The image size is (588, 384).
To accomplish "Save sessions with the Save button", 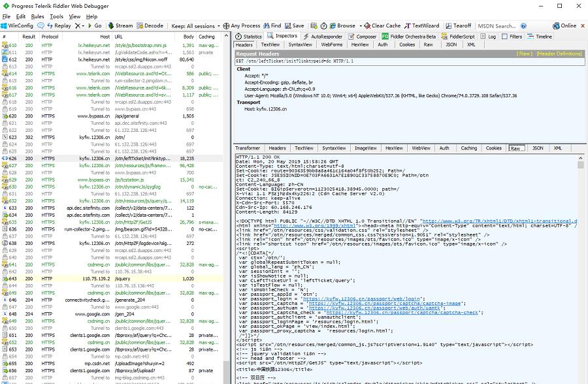I will pos(295,26).
